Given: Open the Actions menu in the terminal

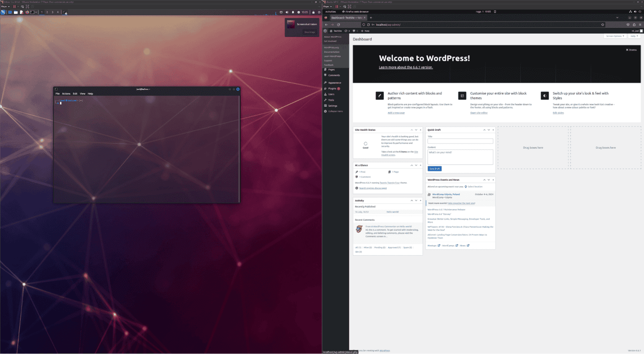Looking at the screenshot, I should (x=66, y=94).
